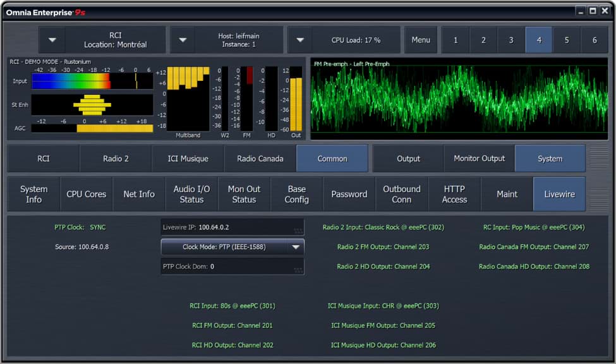Open the Password sub-tab

[349, 194]
